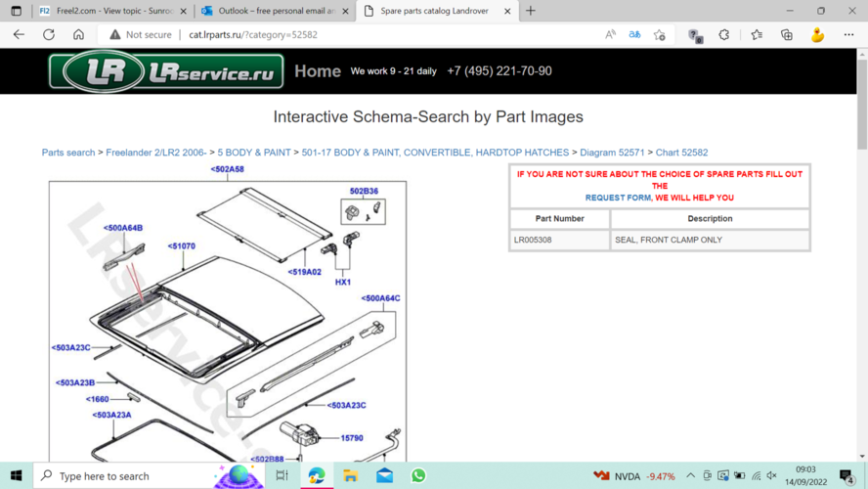
Task: Open the Chart 52582 breadcrumb link
Action: coord(681,153)
